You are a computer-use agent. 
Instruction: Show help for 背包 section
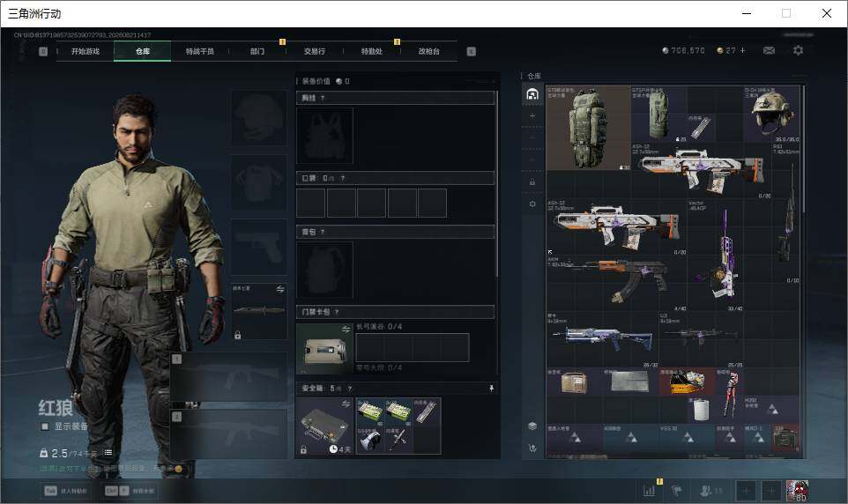coord(323,232)
